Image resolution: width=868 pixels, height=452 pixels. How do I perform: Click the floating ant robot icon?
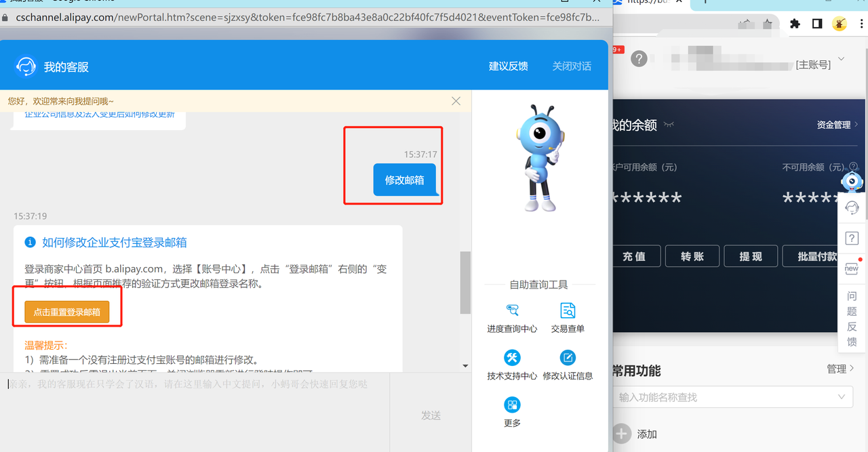pyautogui.click(x=852, y=181)
